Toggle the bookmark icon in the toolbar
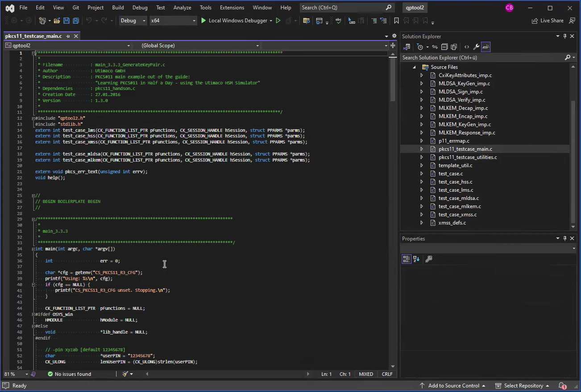 point(396,21)
